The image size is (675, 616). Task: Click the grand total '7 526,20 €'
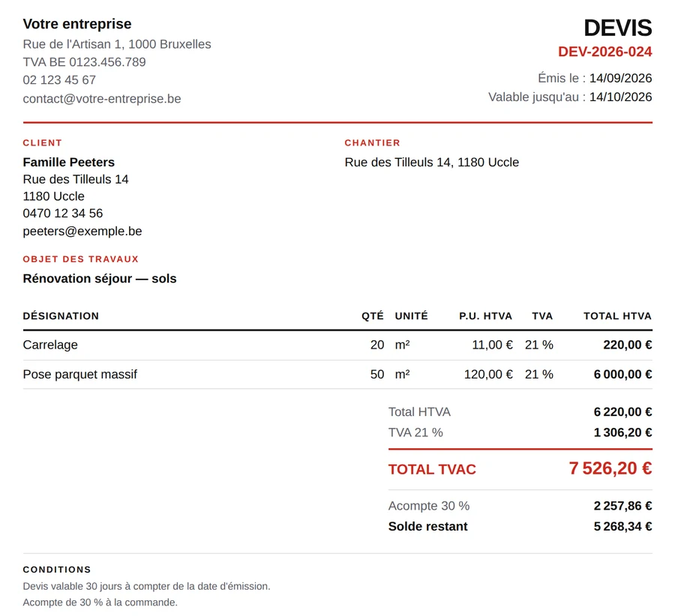pyautogui.click(x=610, y=468)
